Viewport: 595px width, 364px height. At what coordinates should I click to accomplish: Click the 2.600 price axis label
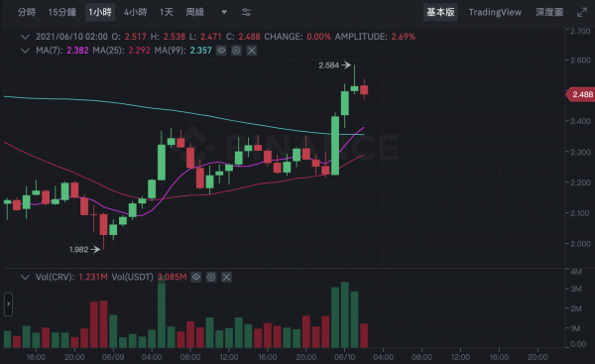point(580,60)
